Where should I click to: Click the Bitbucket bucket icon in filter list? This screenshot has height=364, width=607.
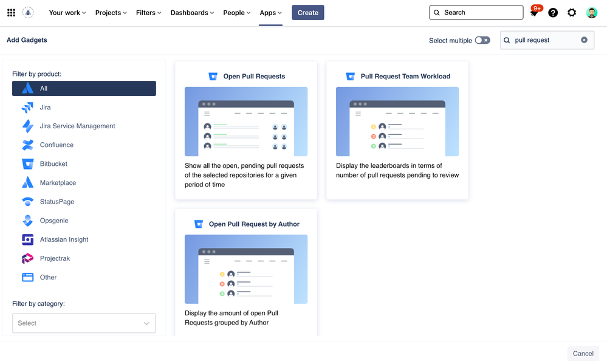tap(27, 164)
